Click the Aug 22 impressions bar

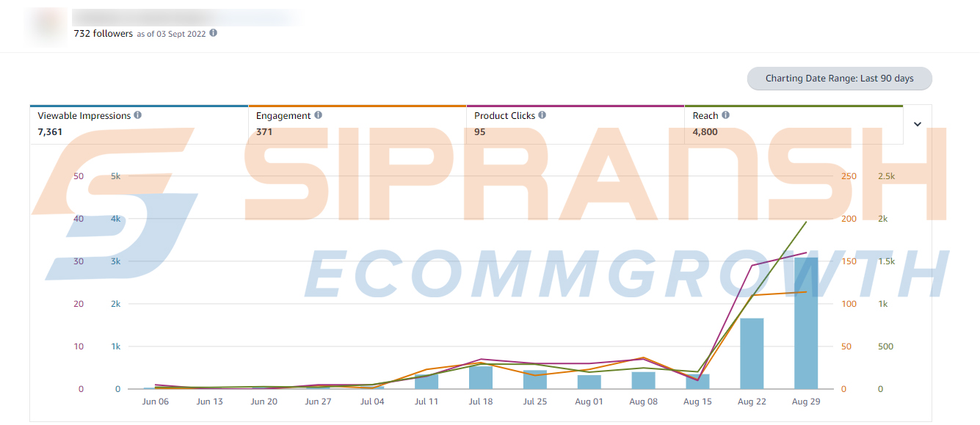coord(752,353)
